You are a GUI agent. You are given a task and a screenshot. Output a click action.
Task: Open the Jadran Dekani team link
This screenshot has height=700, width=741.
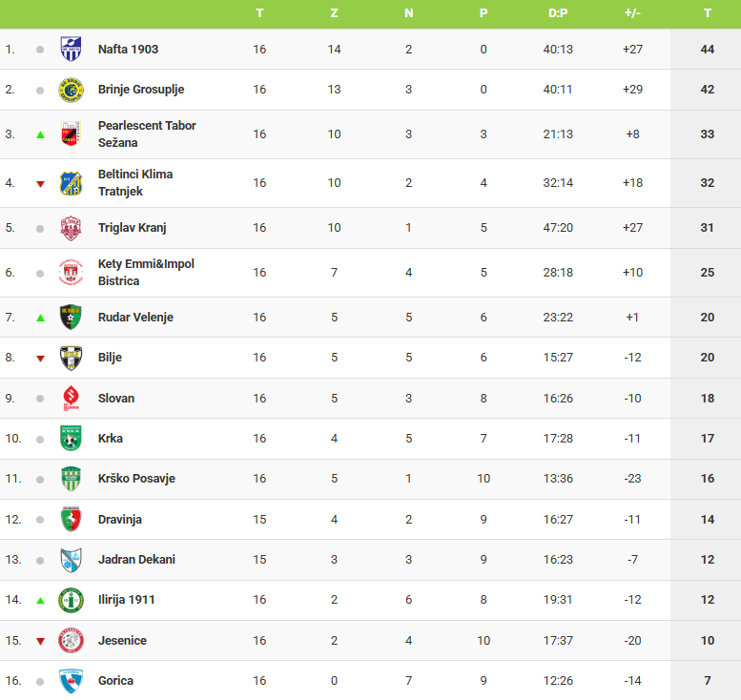(136, 560)
